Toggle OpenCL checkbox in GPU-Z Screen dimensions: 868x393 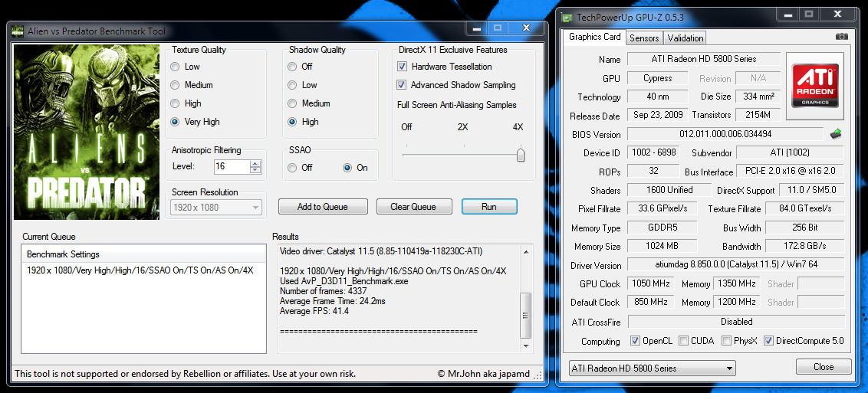pyautogui.click(x=635, y=340)
